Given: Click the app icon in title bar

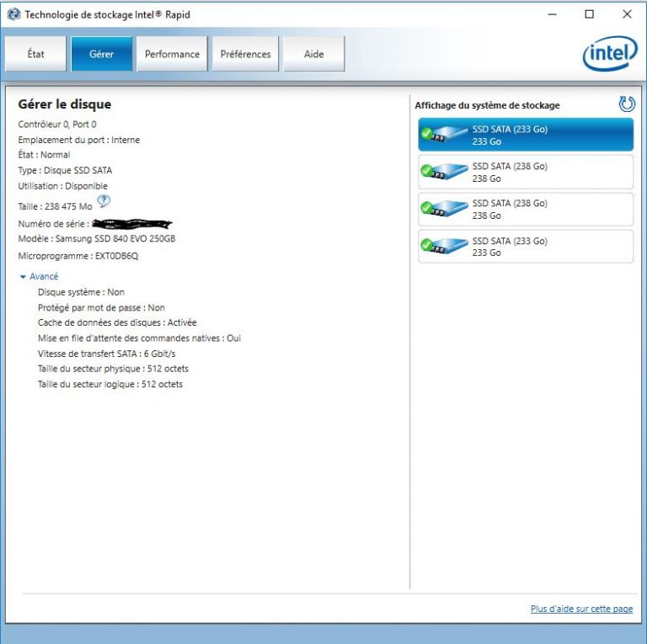Looking at the screenshot, I should [13, 14].
